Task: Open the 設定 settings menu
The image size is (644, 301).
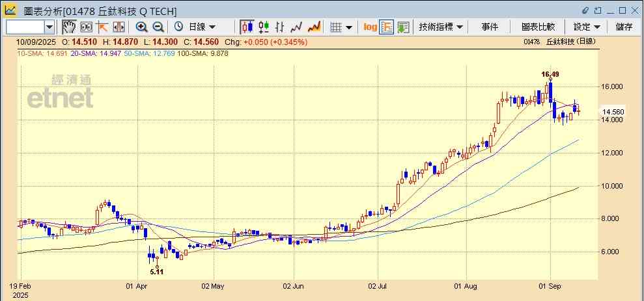Action: click(587, 27)
